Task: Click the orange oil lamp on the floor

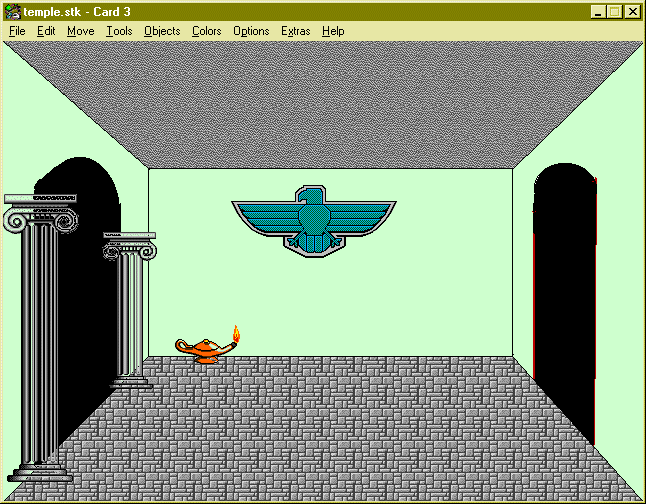Action: (x=207, y=349)
